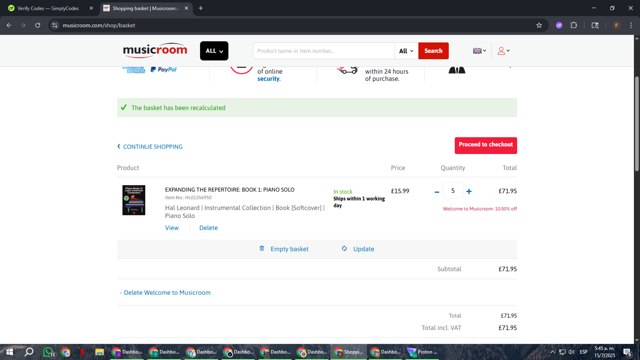Select the Shopping basket Musicroom tab
640x360 pixels.
145,8
